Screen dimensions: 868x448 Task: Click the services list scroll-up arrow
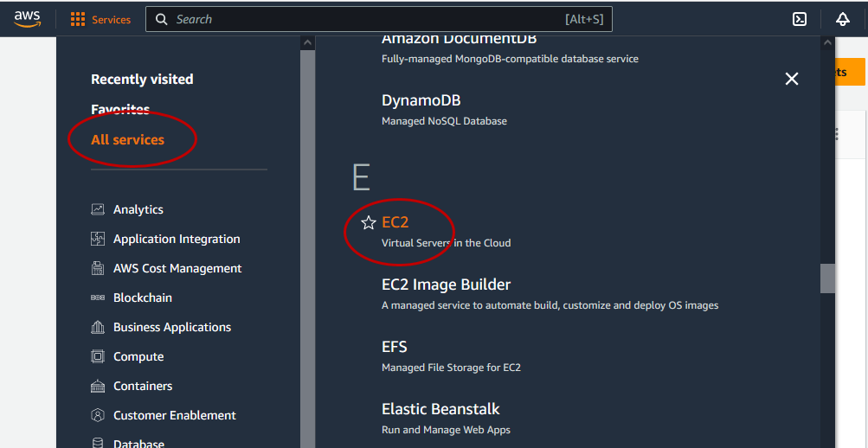tap(827, 42)
